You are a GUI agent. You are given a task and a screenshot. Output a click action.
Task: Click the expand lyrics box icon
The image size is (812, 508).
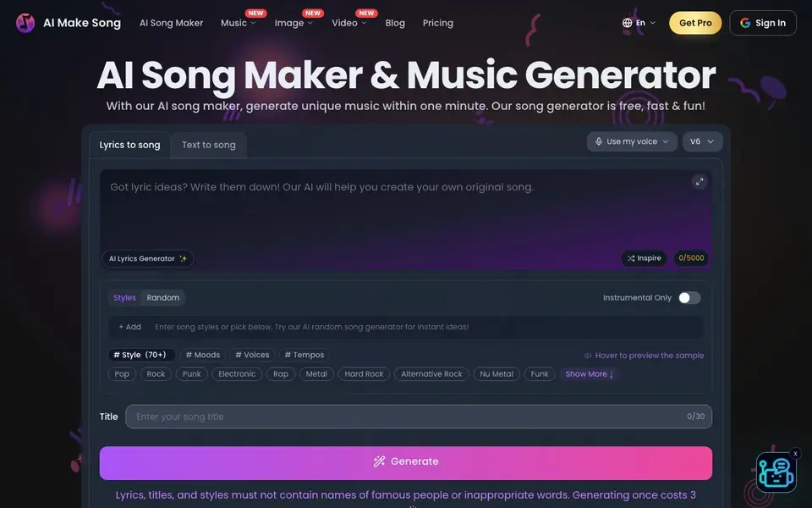pos(700,182)
